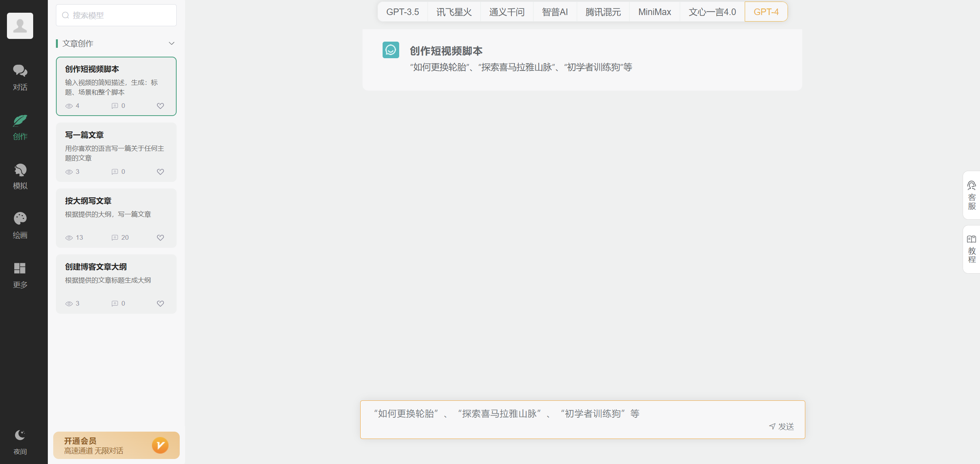Collapse the 文章创作 category list
This screenshot has height=464, width=980.
click(x=172, y=43)
